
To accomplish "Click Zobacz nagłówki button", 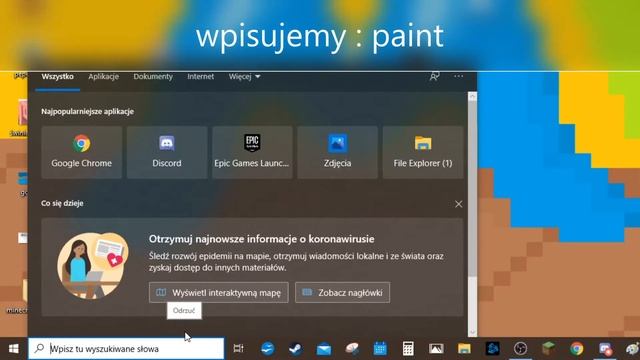I will click(342, 293).
